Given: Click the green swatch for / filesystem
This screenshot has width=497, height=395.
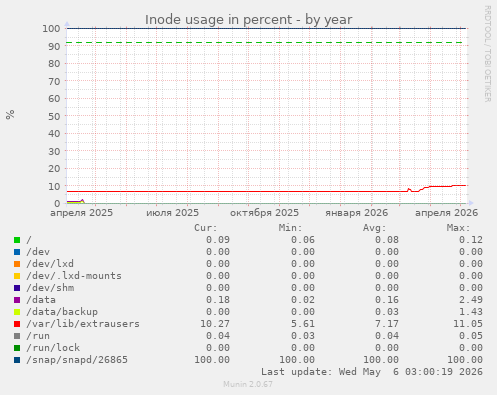Looking at the screenshot, I should 17,240.
